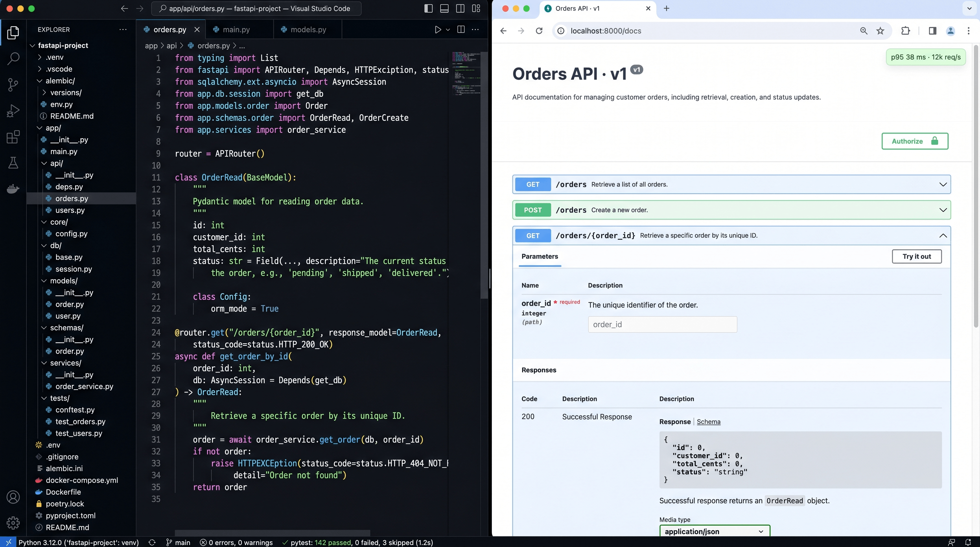Open a new browser tab
The height and width of the screenshot is (547, 980).
coord(666,8)
